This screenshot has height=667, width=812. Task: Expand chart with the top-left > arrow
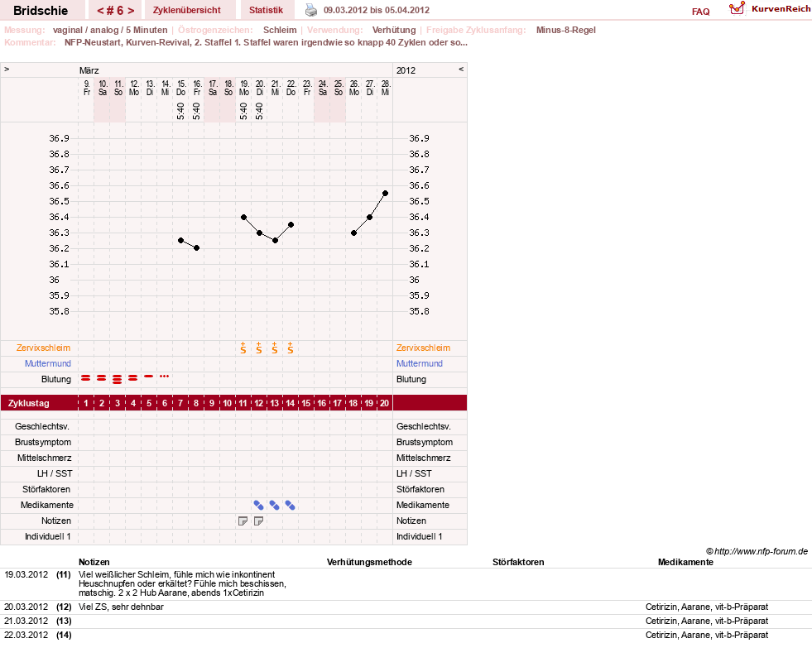[7, 69]
